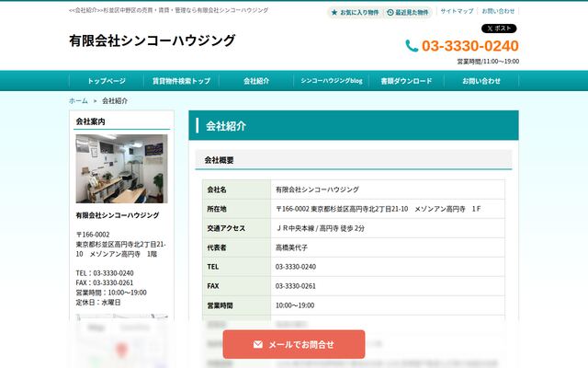Click the table value 03-3330-0261
This screenshot has height=368, width=588.
[x=296, y=286]
